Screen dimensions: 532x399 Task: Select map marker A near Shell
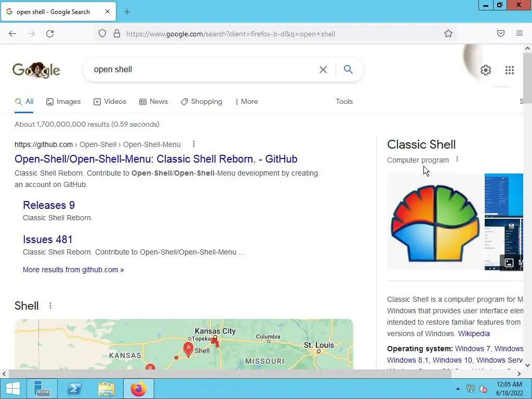188,349
